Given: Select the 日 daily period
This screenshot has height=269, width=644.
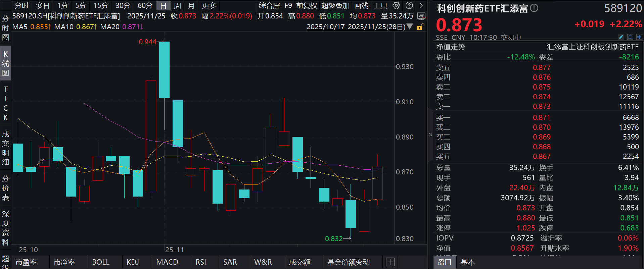Looking at the screenshot, I should pyautogui.click(x=163, y=5).
